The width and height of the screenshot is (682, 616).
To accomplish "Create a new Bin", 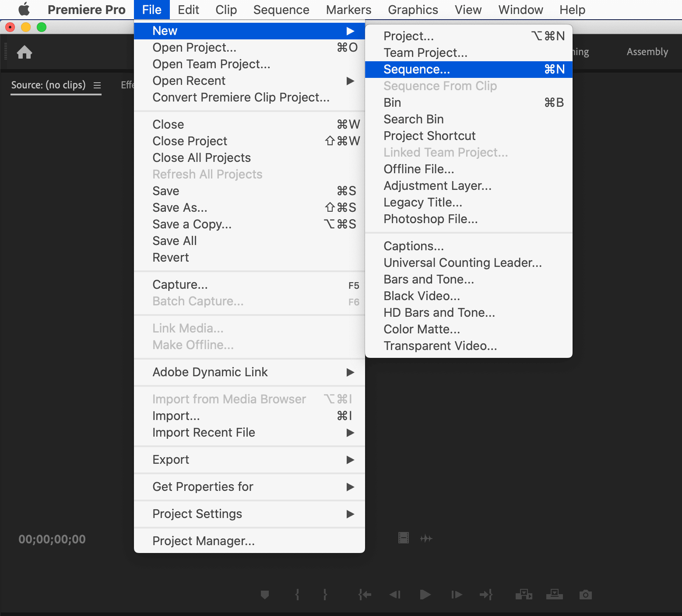I will pyautogui.click(x=469, y=103).
